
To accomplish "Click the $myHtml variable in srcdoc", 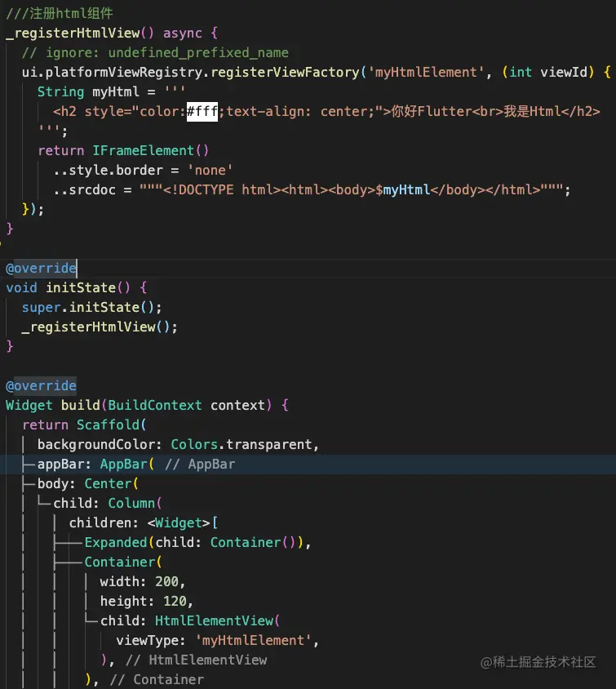I will point(402,190).
